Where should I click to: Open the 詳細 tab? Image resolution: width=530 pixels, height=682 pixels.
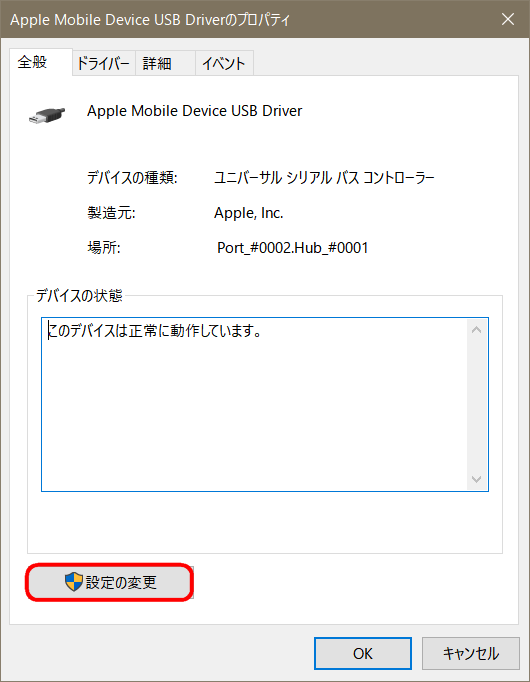coord(165,64)
